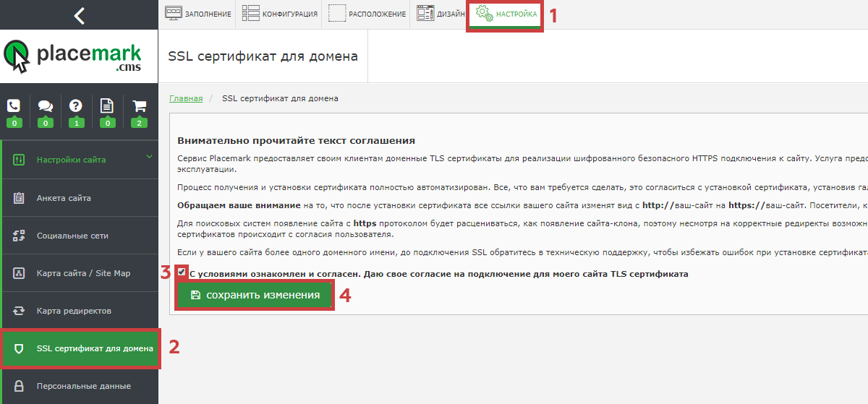Open the Дизайн tab
Image resolution: width=868 pixels, height=404 pixels.
(x=440, y=14)
